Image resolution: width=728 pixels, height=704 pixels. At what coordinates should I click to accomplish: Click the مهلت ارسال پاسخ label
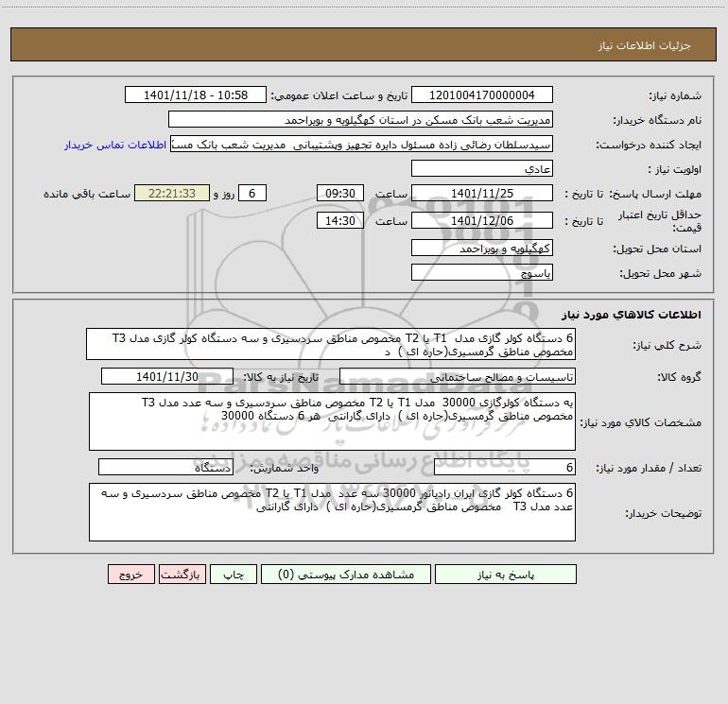click(x=657, y=194)
